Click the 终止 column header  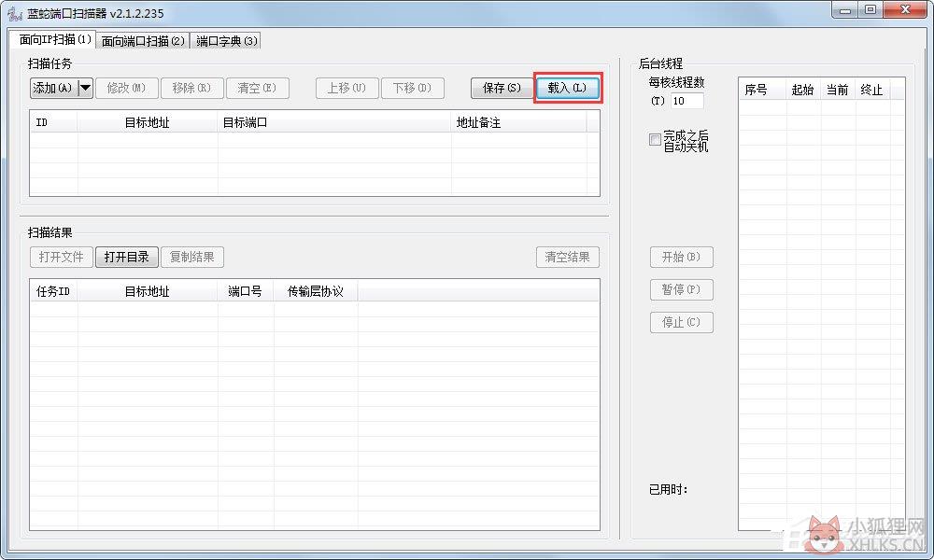pos(872,90)
